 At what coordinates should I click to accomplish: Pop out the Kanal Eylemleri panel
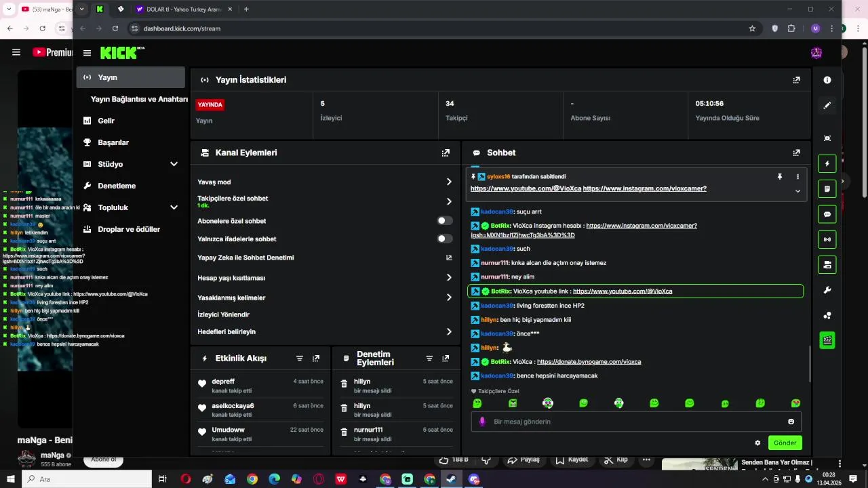[x=446, y=153]
